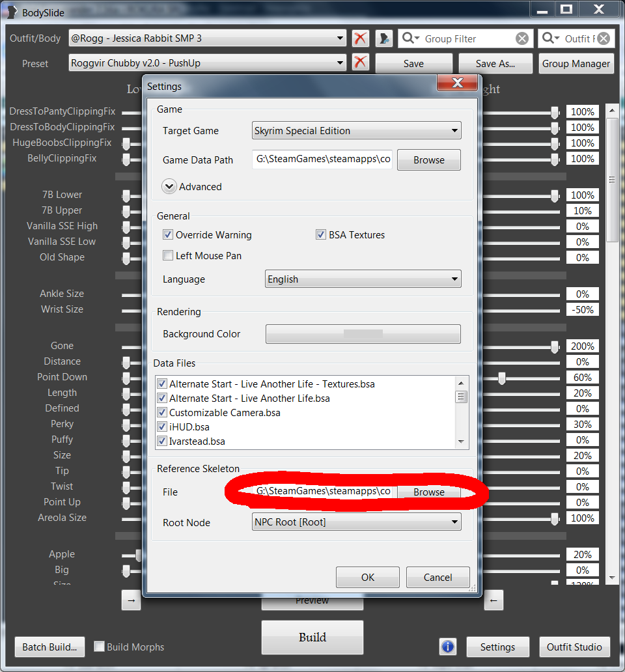Click Batch Build... button
Viewport: 625px width, 672px height.
click(49, 647)
